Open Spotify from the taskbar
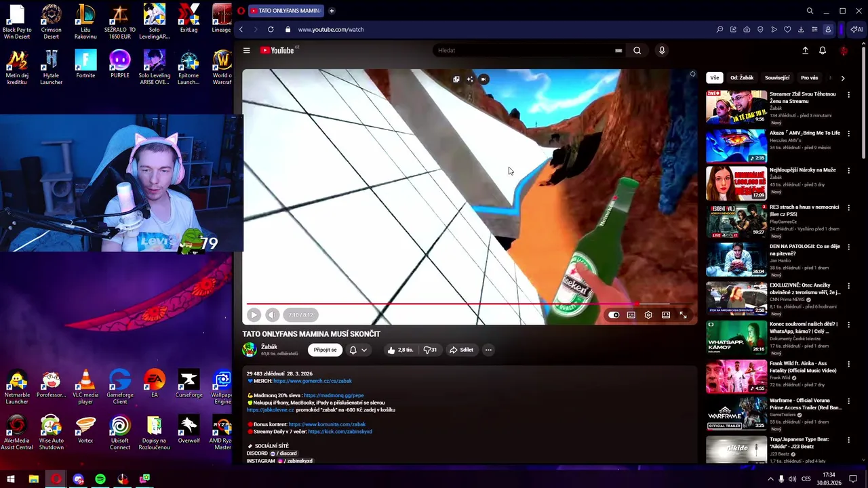The height and width of the screenshot is (488, 868). click(100, 479)
